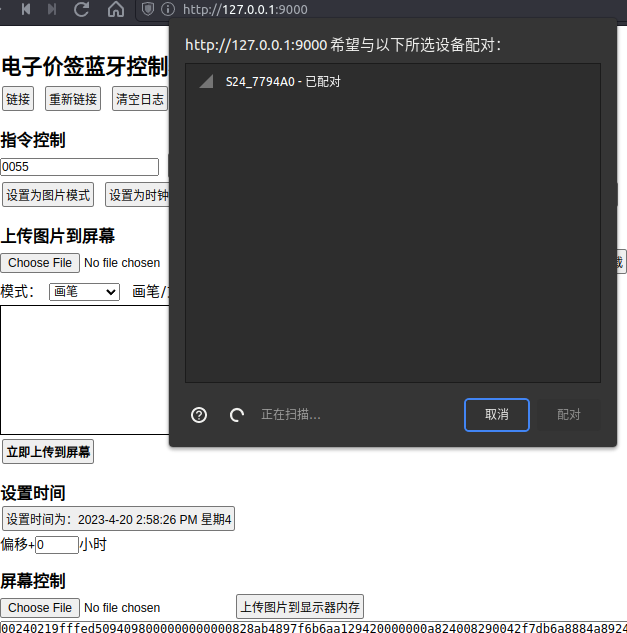627x633 pixels.
Task: Click the command input field containing 0055
Action: 80,167
